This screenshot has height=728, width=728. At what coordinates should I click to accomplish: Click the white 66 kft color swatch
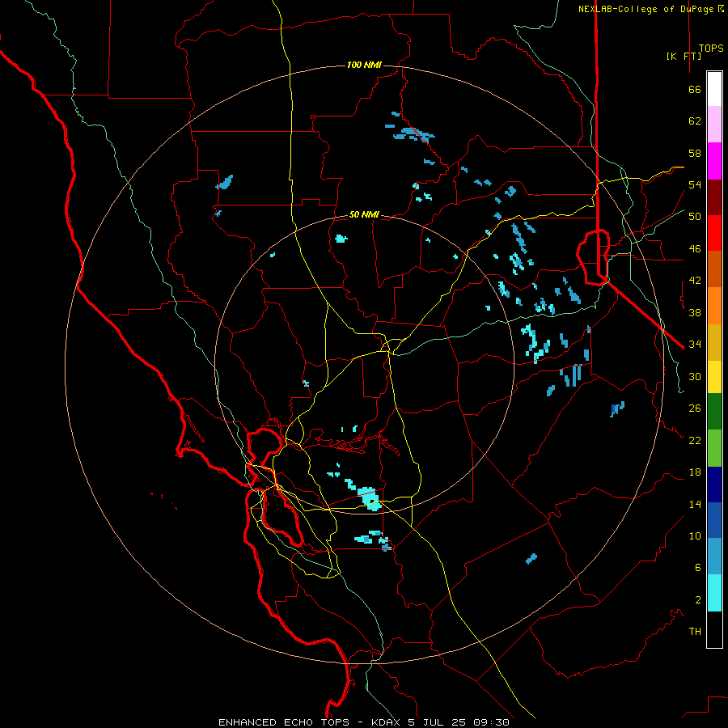(x=714, y=89)
